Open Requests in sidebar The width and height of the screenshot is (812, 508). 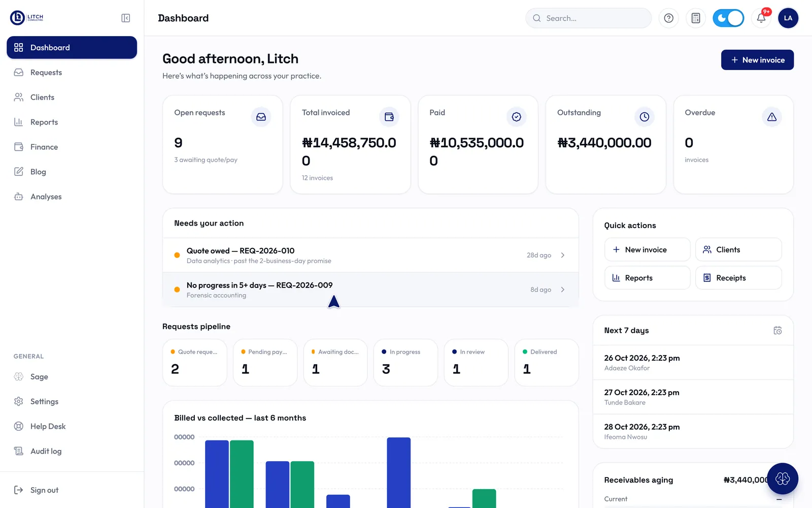click(72, 72)
